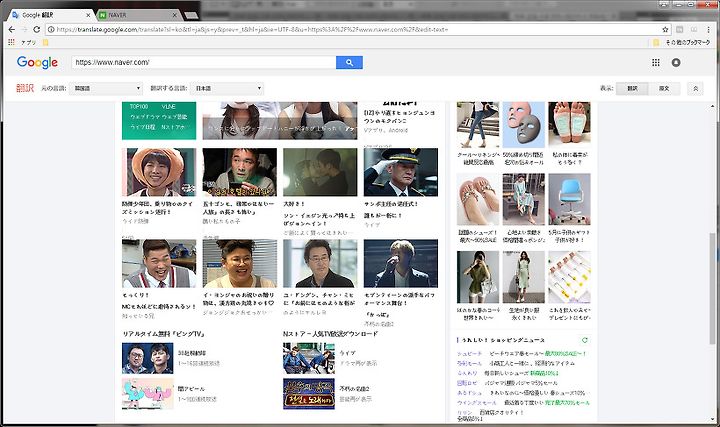The image size is (720, 427).
Task: Click the browser forward arrow
Action: pos(24,29)
